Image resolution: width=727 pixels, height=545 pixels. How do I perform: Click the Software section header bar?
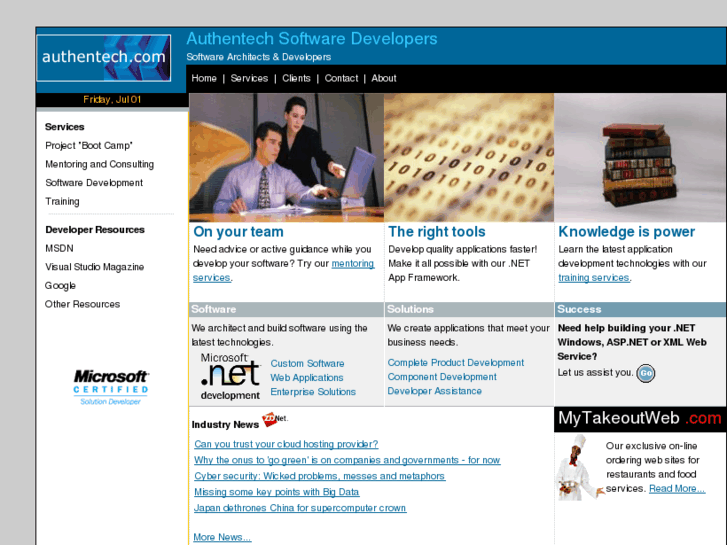pyautogui.click(x=287, y=309)
